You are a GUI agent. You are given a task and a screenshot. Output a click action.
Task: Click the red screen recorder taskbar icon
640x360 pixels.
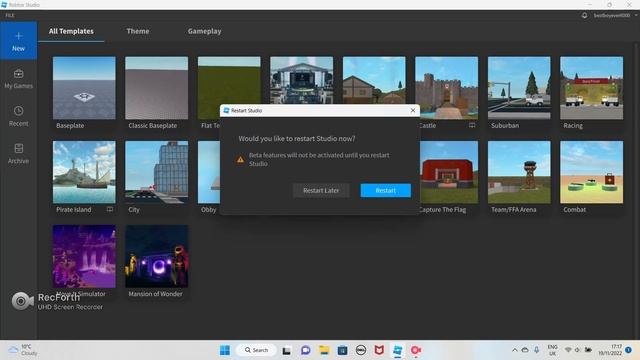(416, 350)
